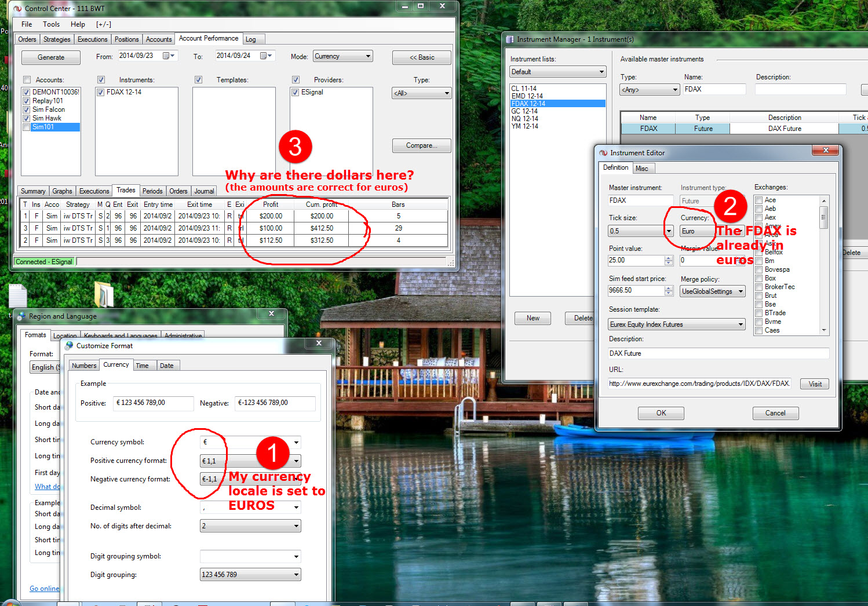Enable the Bovespa exchange checkbox
This screenshot has width=868, height=606.
pos(758,269)
